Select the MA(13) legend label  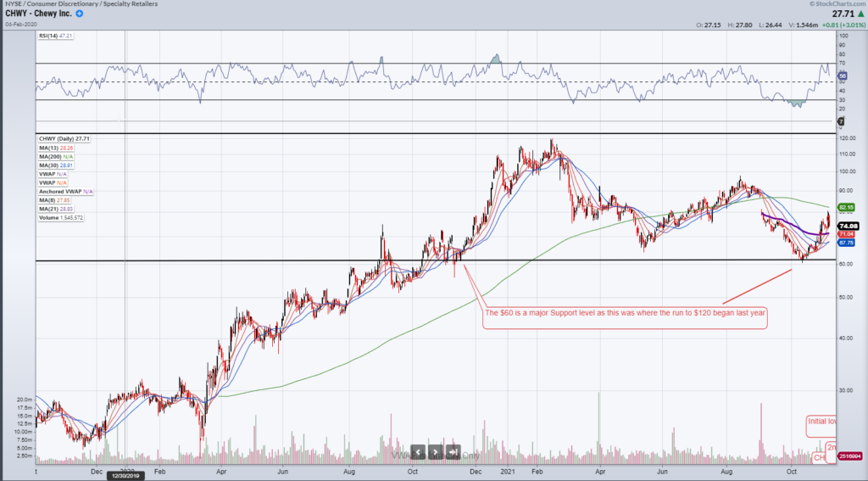(x=56, y=148)
